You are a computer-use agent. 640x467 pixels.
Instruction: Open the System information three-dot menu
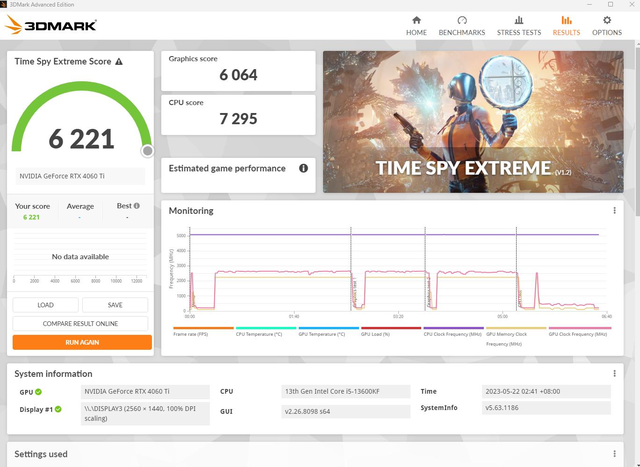click(614, 373)
